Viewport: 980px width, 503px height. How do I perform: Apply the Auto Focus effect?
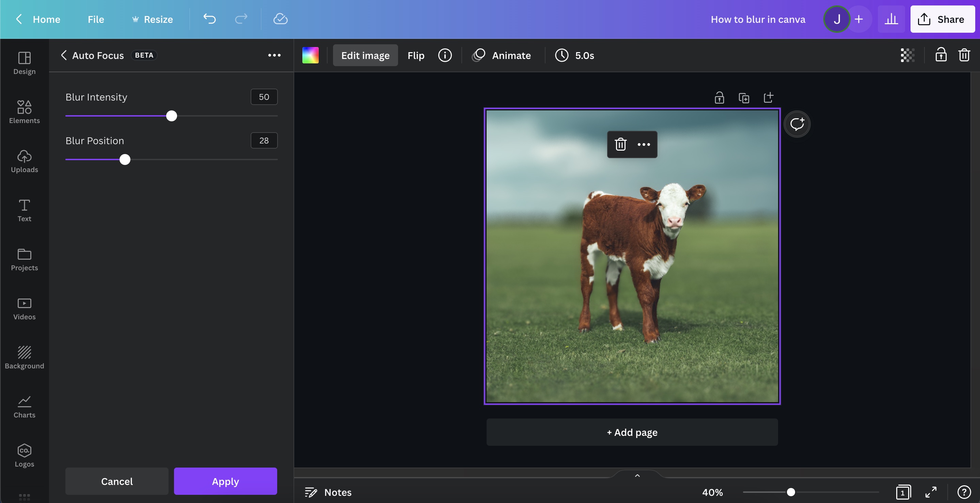(x=225, y=481)
